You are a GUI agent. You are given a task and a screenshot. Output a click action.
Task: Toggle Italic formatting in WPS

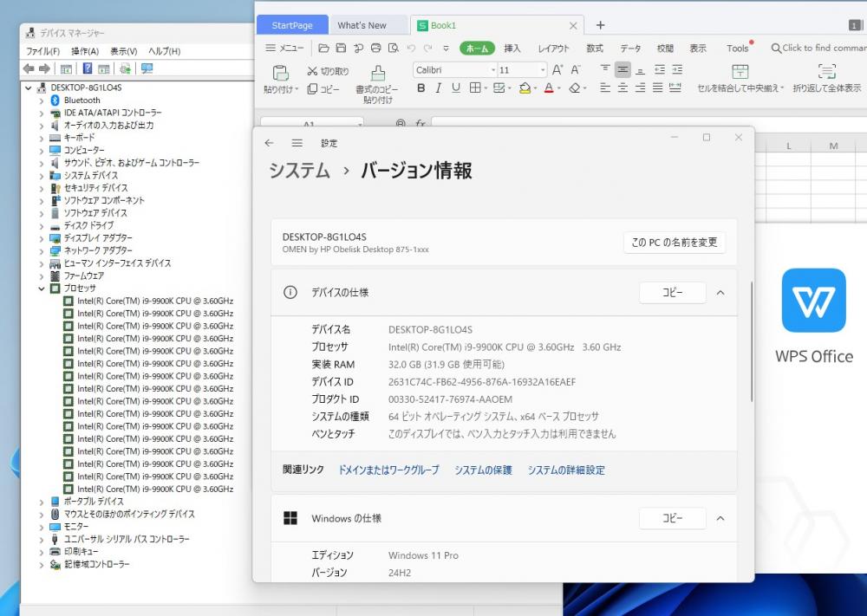click(439, 88)
